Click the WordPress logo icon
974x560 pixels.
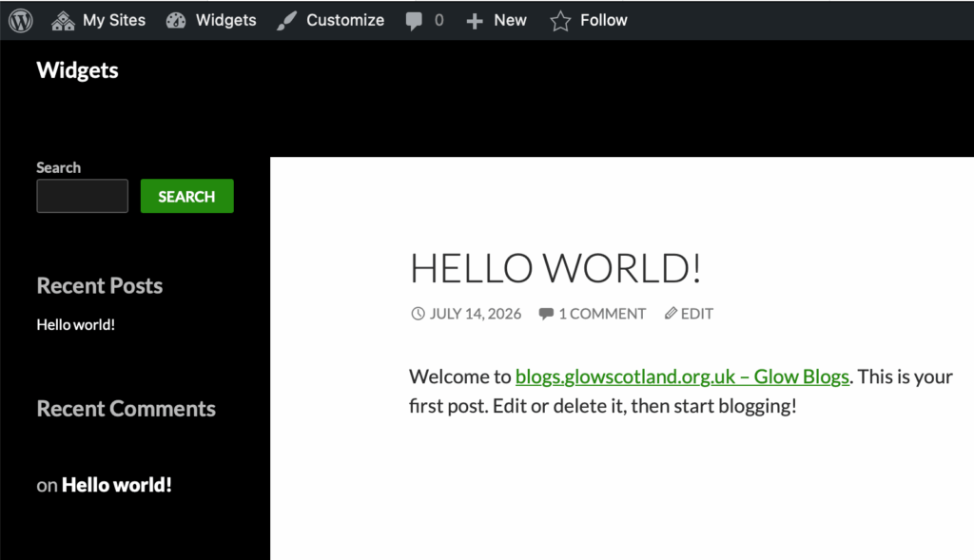pos(21,21)
